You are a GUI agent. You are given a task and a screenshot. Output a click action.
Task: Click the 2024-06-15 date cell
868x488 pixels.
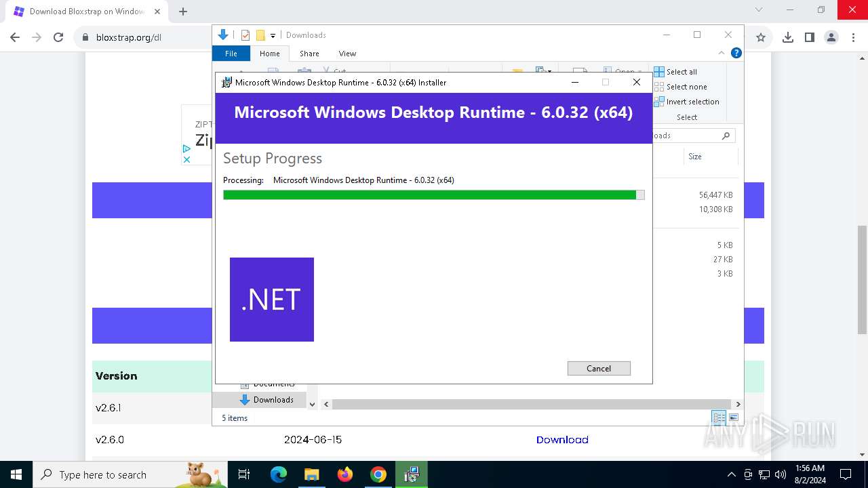[x=313, y=440]
